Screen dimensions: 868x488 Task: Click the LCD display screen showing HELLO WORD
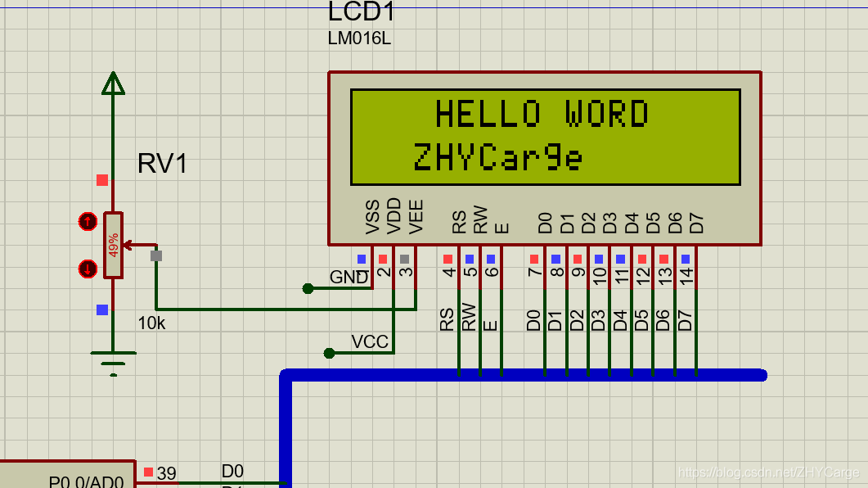point(546,137)
